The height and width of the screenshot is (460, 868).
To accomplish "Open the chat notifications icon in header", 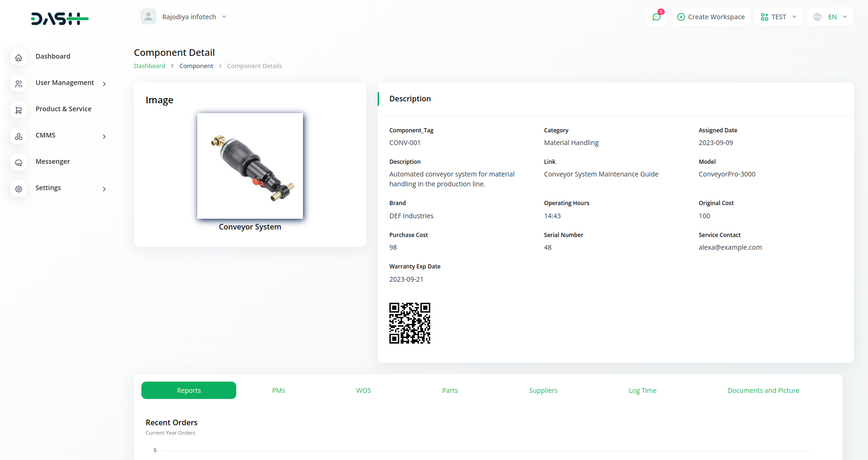I will point(656,17).
